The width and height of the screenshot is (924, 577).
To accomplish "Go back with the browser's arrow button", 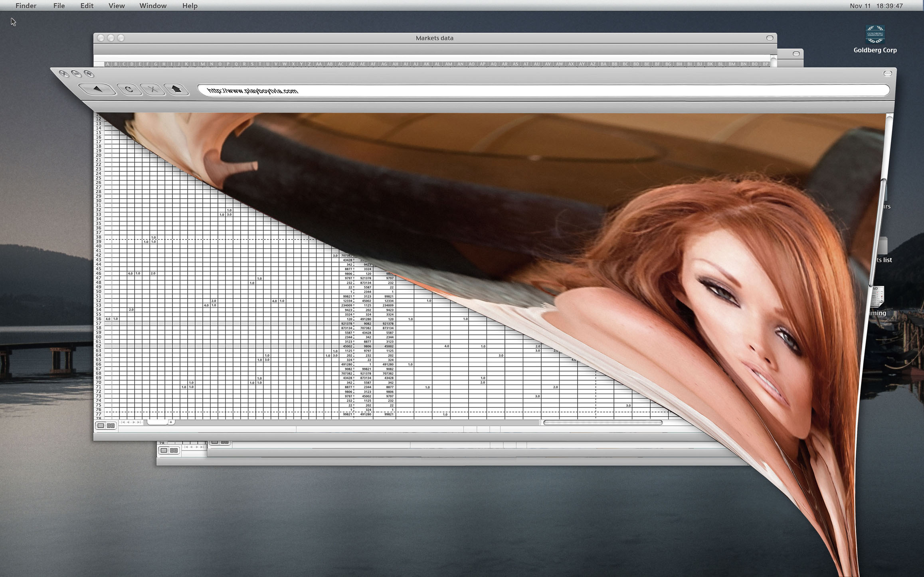I will point(97,89).
